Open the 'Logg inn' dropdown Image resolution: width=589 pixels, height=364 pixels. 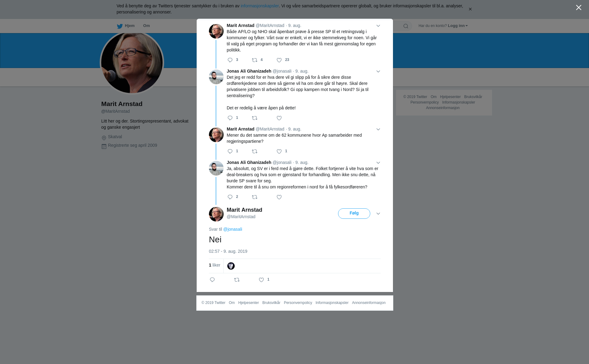(458, 26)
